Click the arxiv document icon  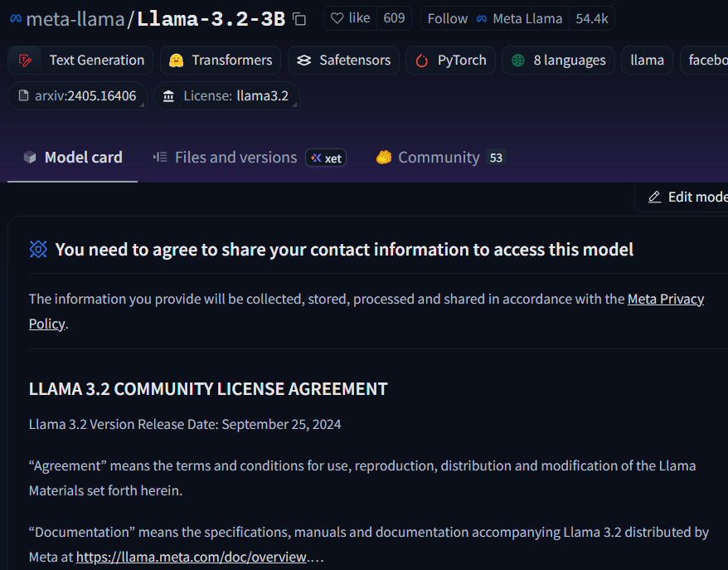click(24, 95)
